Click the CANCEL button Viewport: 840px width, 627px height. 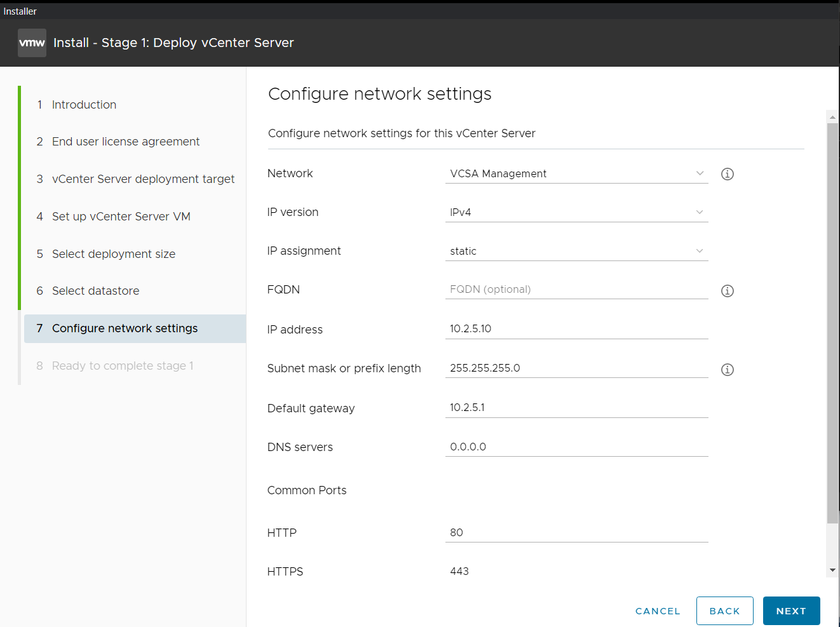click(658, 611)
